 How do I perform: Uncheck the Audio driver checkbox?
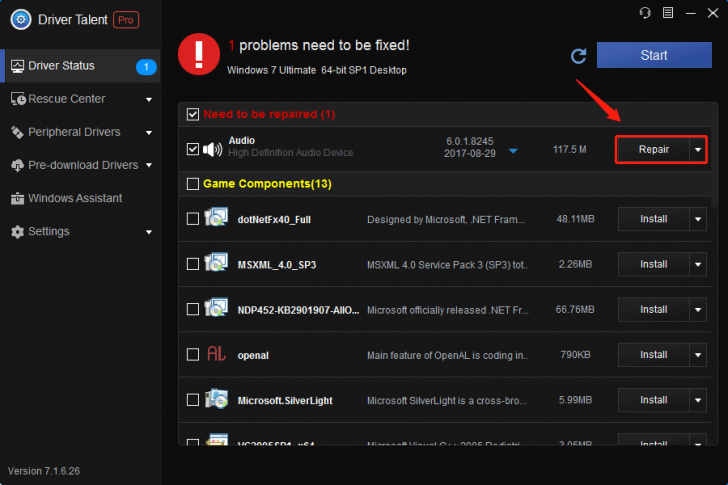pyautogui.click(x=193, y=149)
